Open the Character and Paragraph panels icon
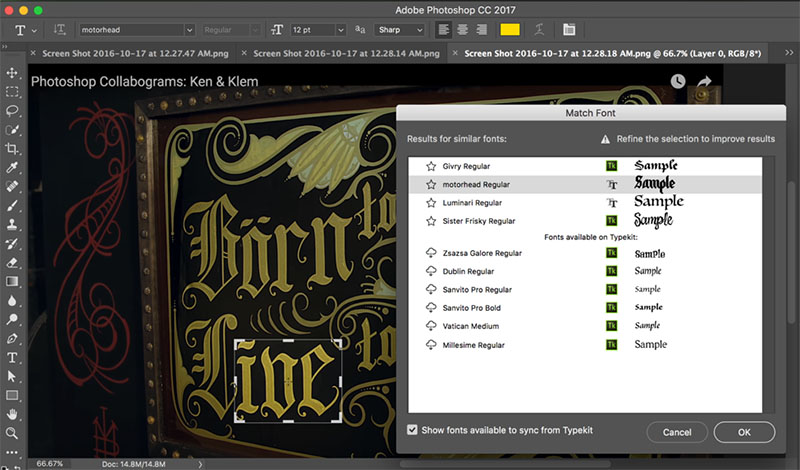The image size is (800, 470). coord(569,30)
